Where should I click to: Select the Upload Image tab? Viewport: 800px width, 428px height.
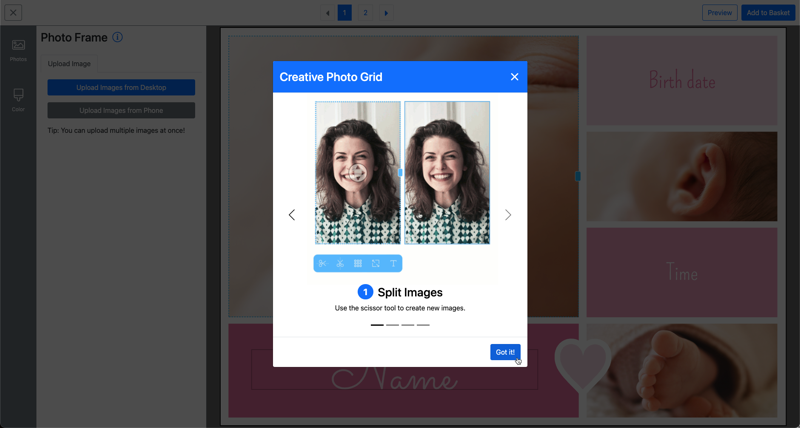point(69,63)
